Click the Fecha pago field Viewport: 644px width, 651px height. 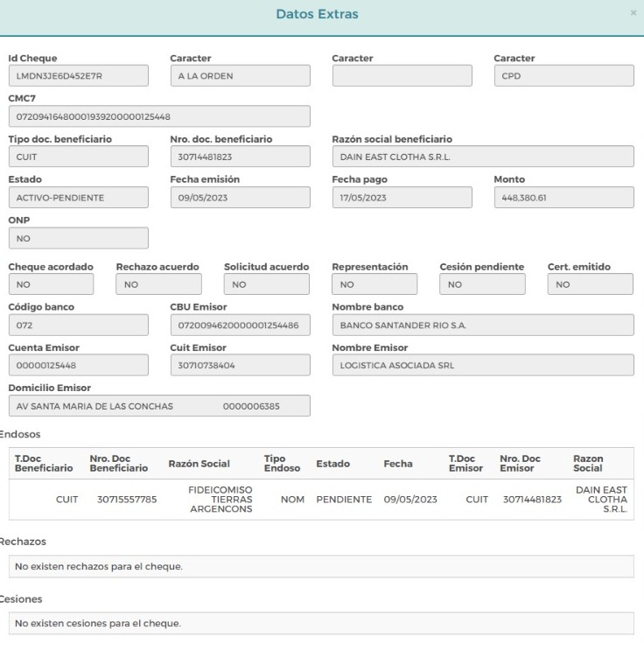pos(402,197)
